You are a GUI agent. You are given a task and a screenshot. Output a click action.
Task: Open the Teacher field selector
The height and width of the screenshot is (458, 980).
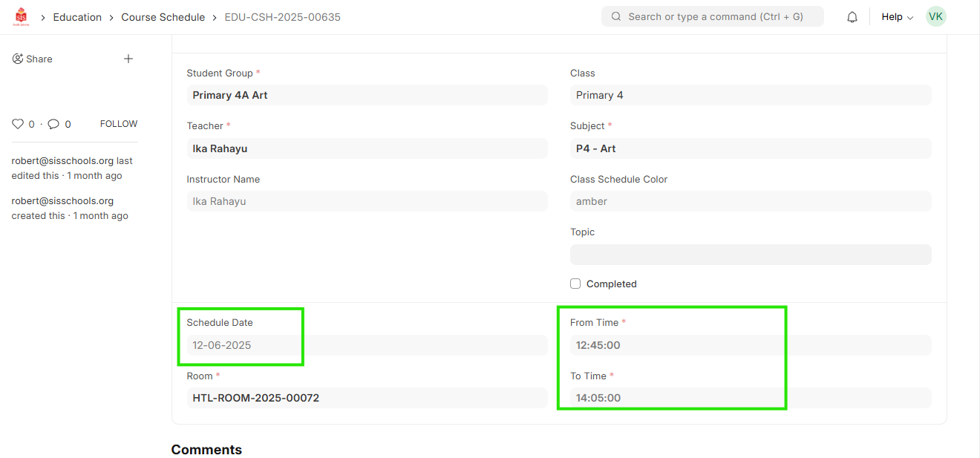point(367,148)
